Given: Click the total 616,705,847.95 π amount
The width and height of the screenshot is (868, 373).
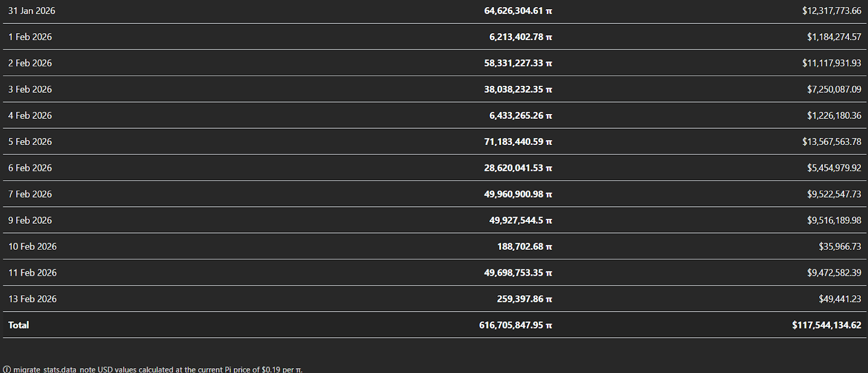Looking at the screenshot, I should 515,325.
